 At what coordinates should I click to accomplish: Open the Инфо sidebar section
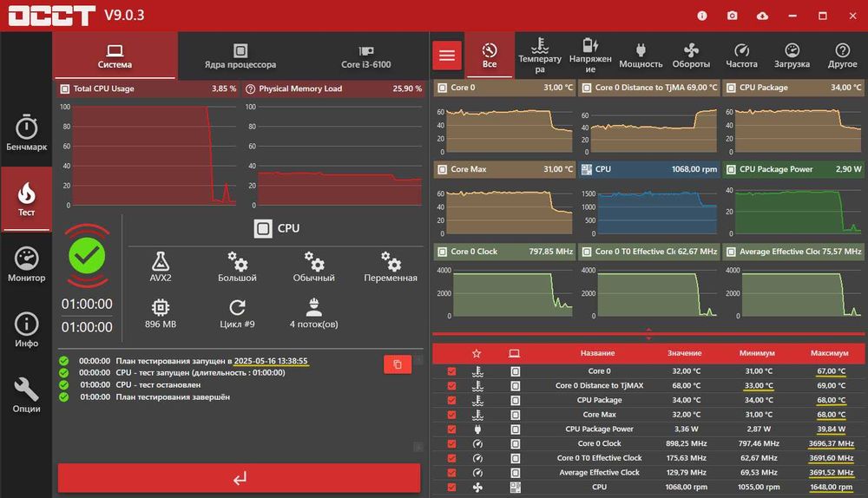pyautogui.click(x=26, y=331)
